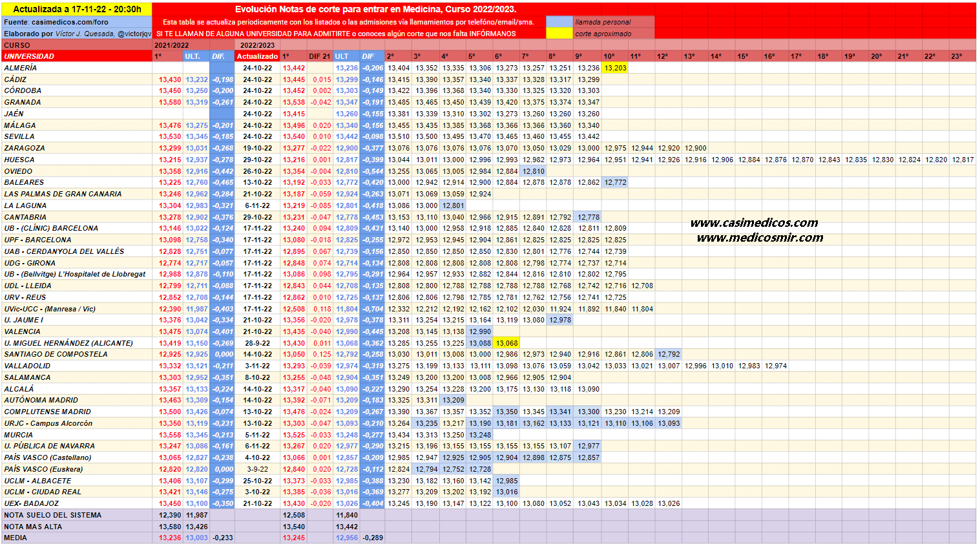Select "13,540" in the NOTA MAS ALTA row
This screenshot has height=546, width=980.
294,527
